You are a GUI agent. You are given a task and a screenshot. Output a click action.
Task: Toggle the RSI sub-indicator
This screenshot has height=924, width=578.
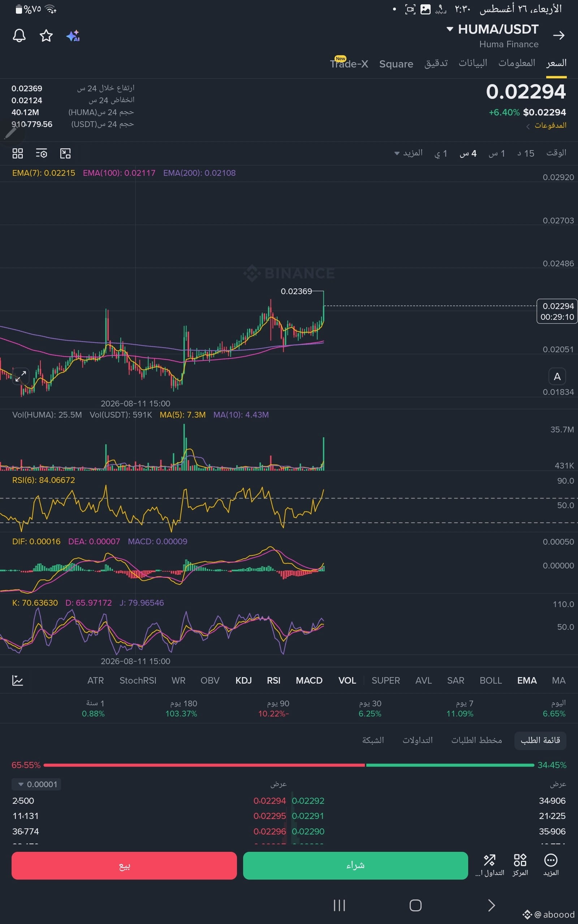pyautogui.click(x=273, y=680)
